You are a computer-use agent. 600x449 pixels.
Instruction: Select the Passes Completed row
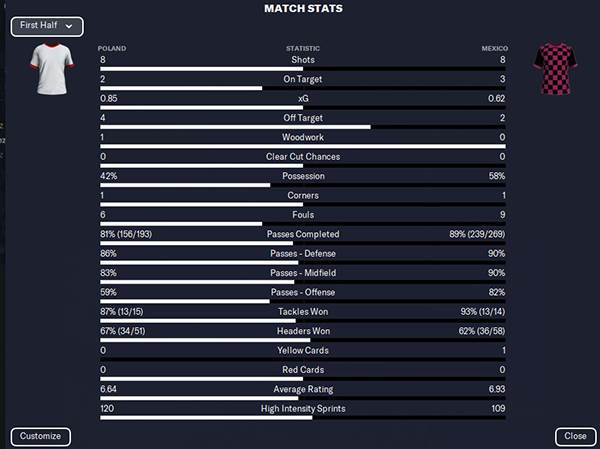pyautogui.click(x=303, y=234)
